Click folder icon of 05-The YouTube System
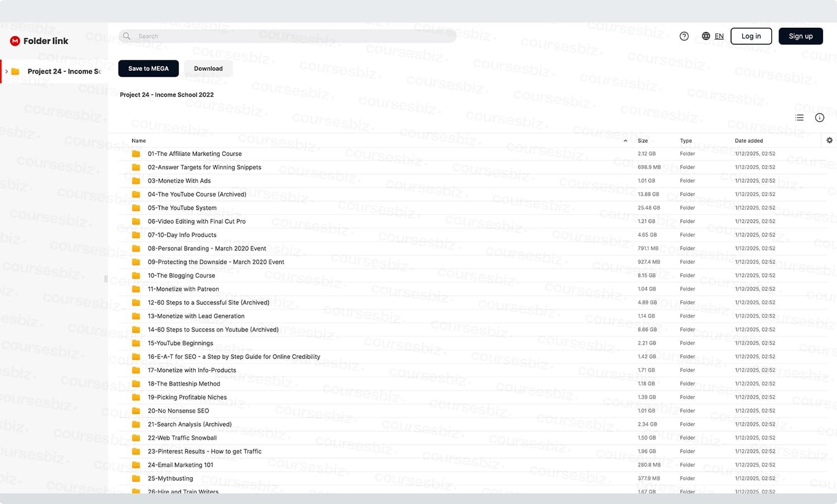Viewport: 837px width, 504px height. tap(136, 208)
